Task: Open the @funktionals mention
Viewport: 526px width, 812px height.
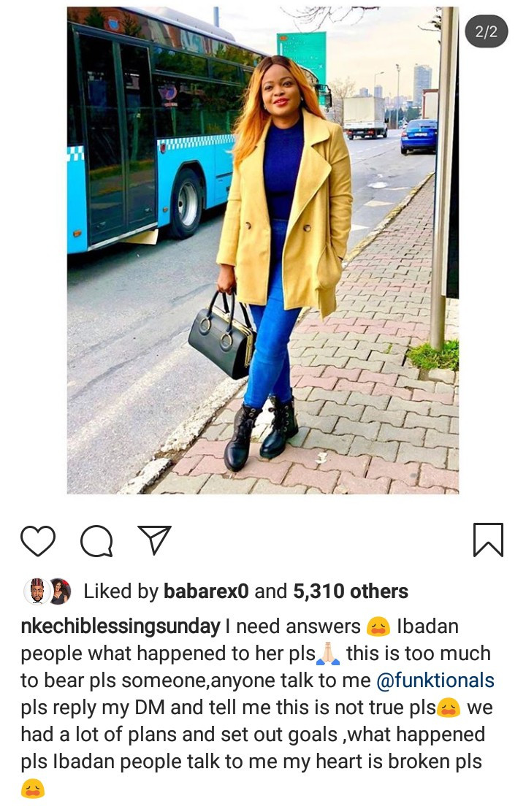Action: [435, 680]
